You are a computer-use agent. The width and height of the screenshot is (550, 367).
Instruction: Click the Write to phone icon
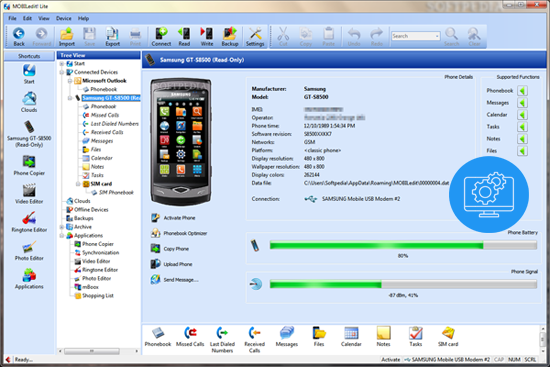207,37
